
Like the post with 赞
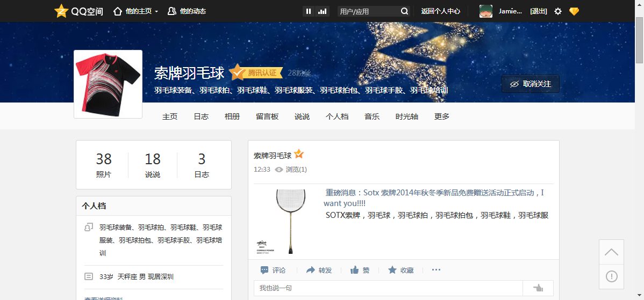(360, 270)
